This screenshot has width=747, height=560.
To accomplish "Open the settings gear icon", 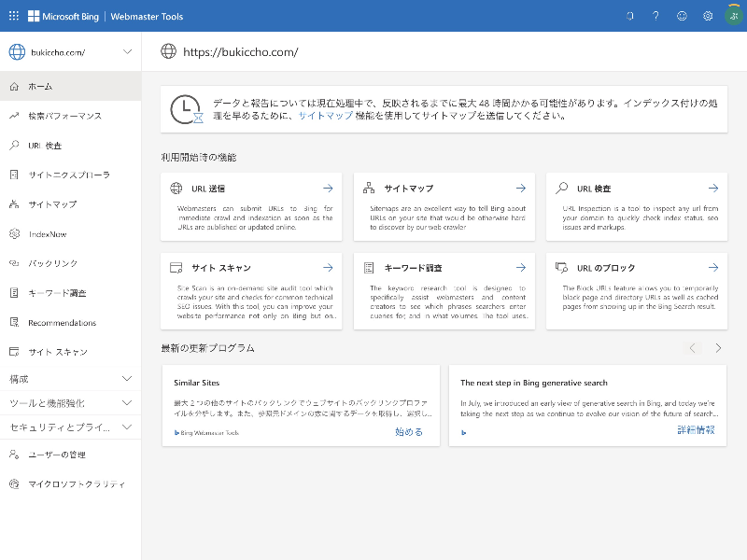I will (x=708, y=16).
